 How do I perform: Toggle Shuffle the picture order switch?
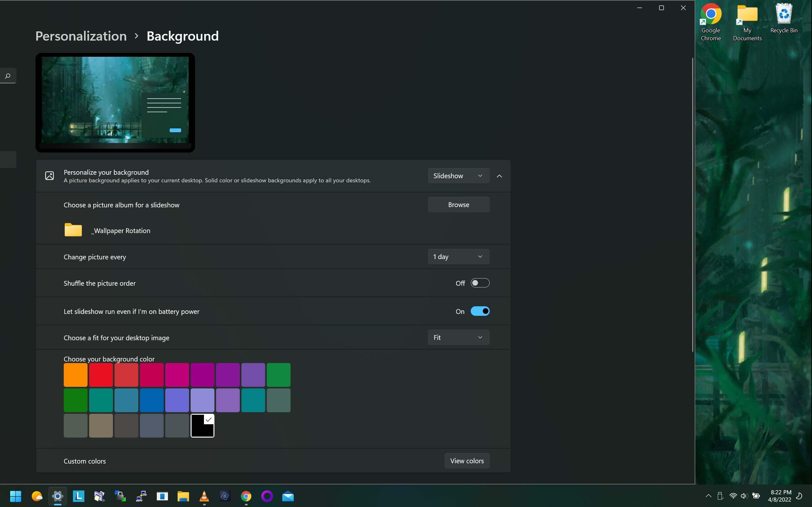480,283
